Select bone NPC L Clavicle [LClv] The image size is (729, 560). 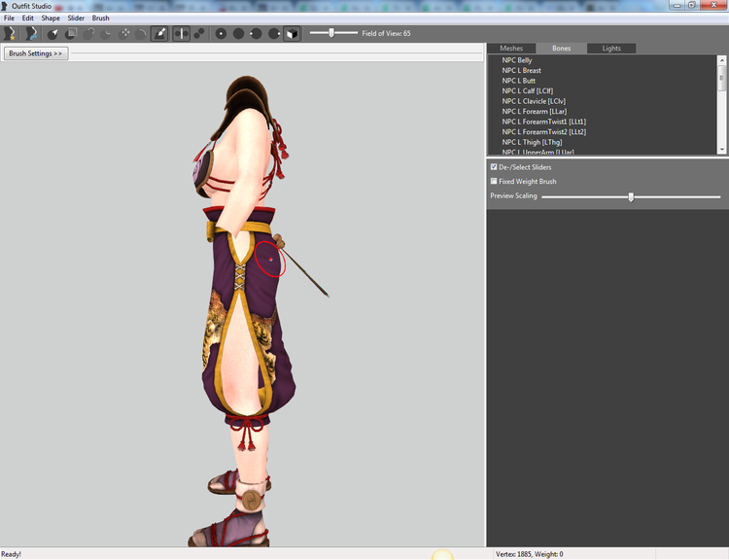point(534,101)
